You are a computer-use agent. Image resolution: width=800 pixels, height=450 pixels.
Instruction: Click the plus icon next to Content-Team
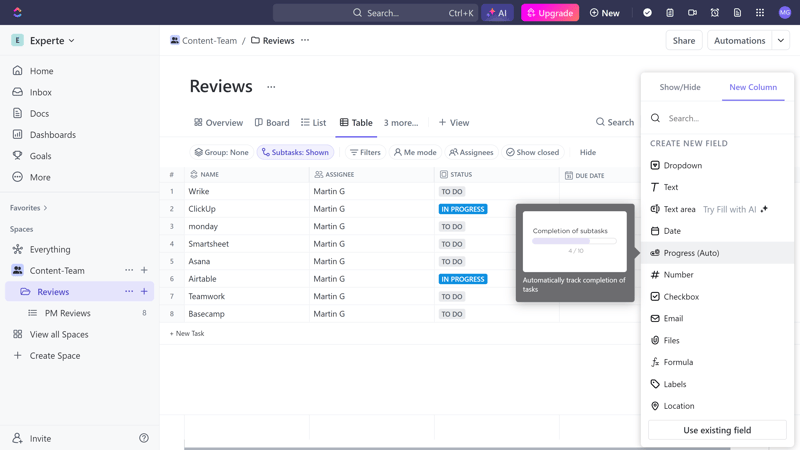[144, 270]
